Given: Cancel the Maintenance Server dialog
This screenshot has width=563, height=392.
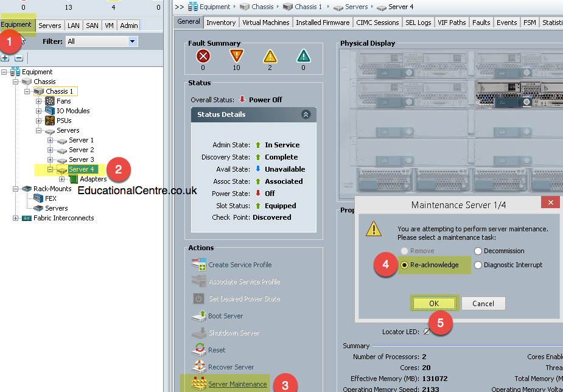Looking at the screenshot, I should pos(483,303).
